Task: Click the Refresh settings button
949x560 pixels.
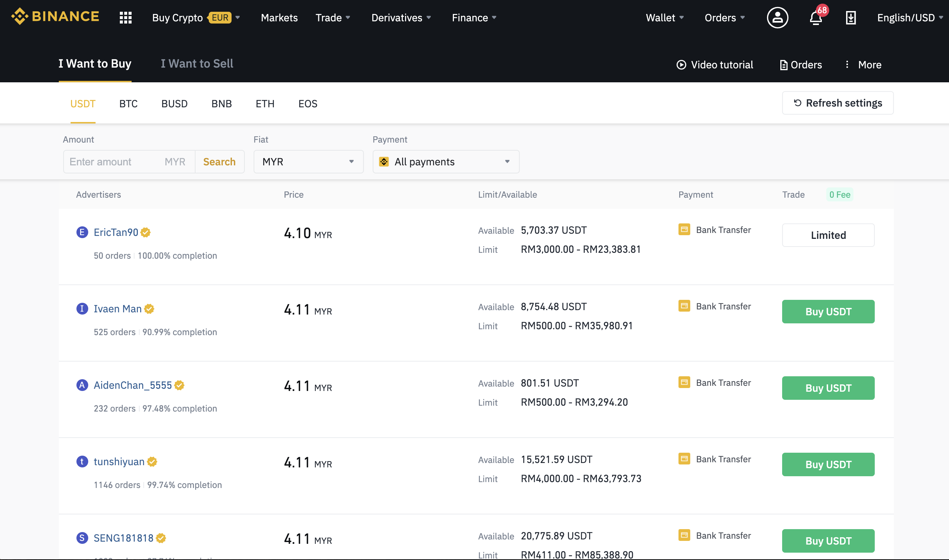Action: pyautogui.click(x=838, y=103)
